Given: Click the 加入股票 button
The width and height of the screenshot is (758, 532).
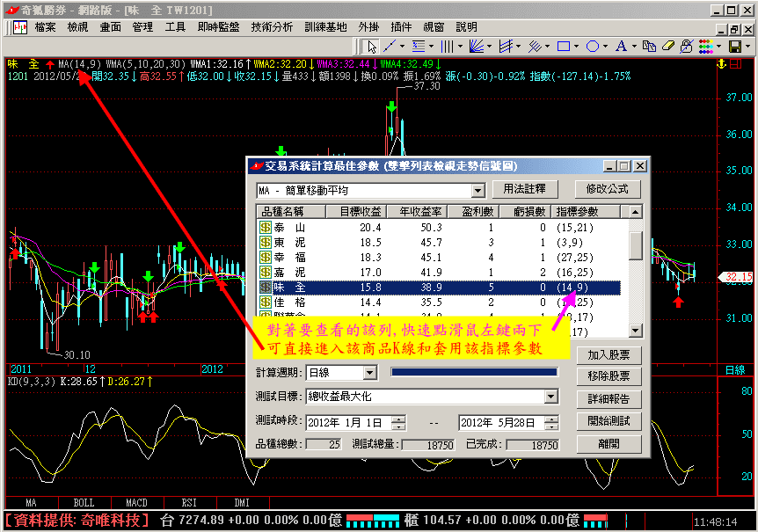Looking at the screenshot, I should (x=609, y=355).
